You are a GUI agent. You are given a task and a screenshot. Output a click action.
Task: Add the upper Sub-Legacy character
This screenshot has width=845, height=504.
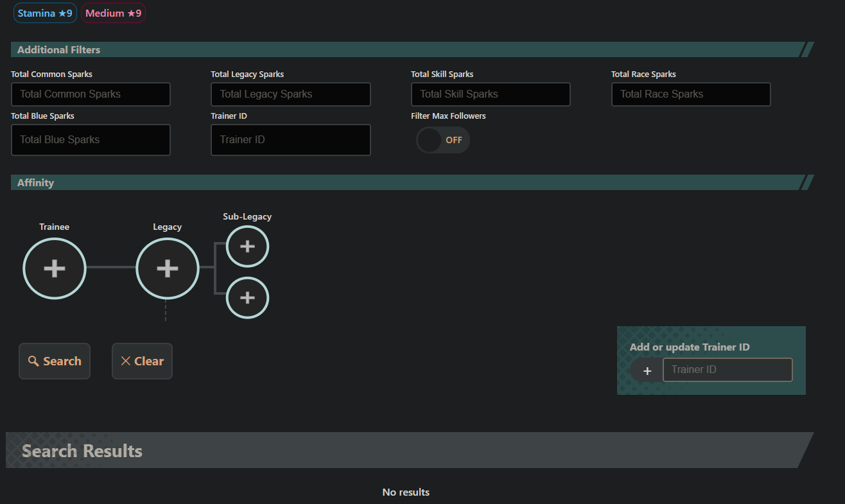[x=247, y=246]
